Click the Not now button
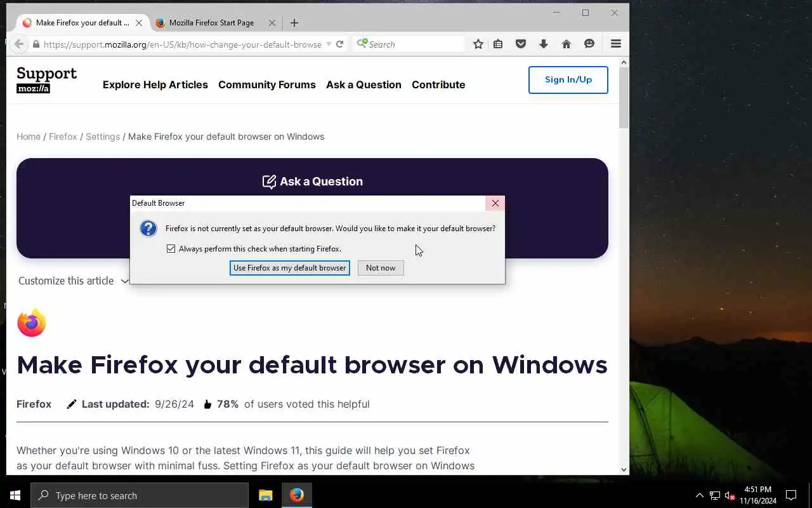The image size is (812, 508). pos(381,268)
